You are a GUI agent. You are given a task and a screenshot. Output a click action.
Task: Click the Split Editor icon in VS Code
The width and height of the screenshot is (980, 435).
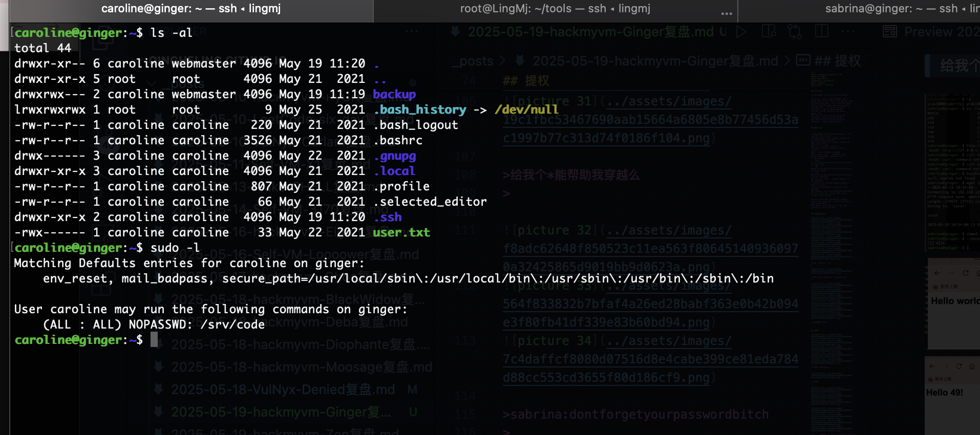click(822, 32)
